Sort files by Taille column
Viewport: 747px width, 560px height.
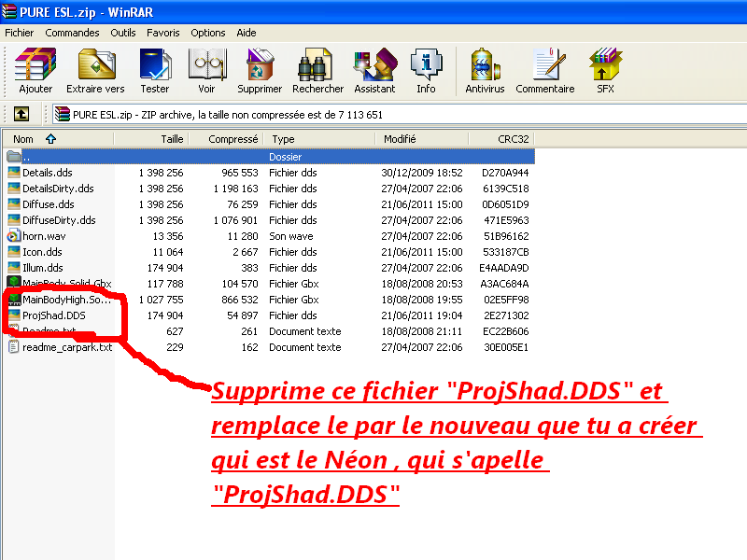(151, 139)
